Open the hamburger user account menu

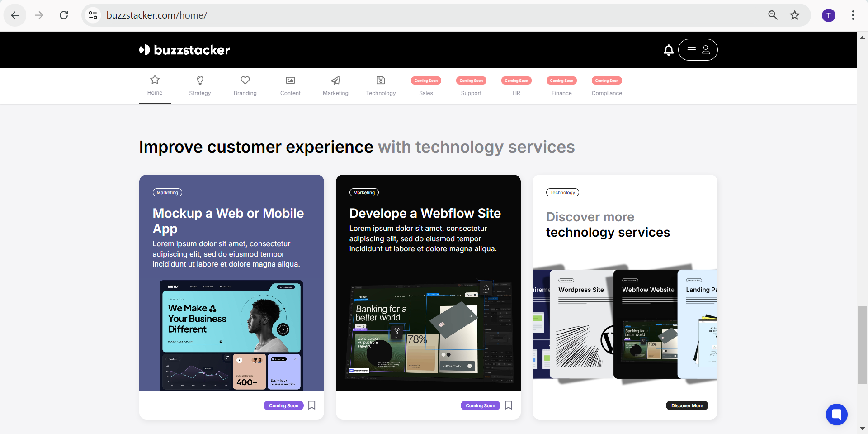pyautogui.click(x=698, y=50)
